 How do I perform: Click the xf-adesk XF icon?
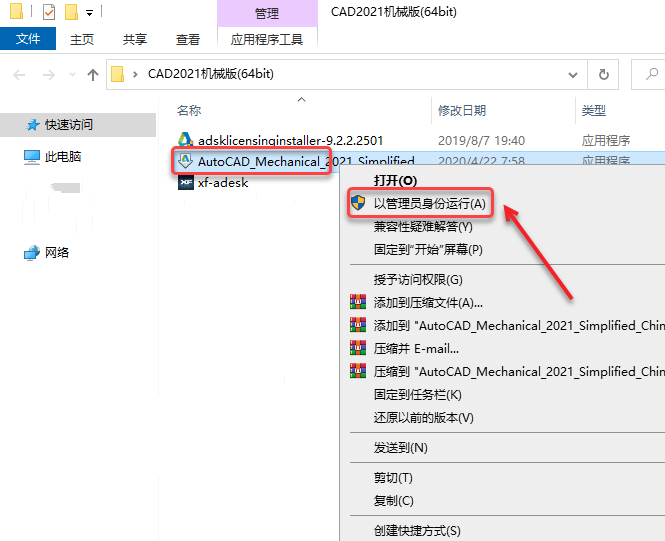click(185, 183)
